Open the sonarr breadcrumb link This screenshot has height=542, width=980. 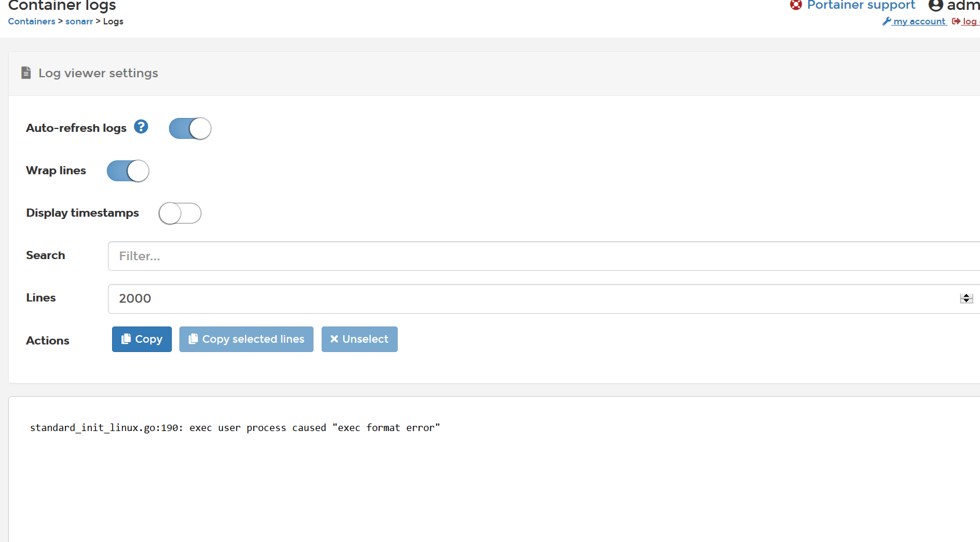tap(79, 21)
